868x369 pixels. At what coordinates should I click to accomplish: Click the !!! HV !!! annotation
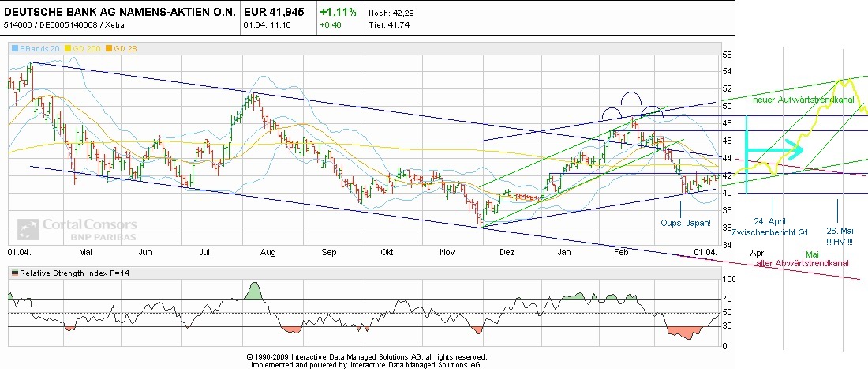[x=840, y=242]
